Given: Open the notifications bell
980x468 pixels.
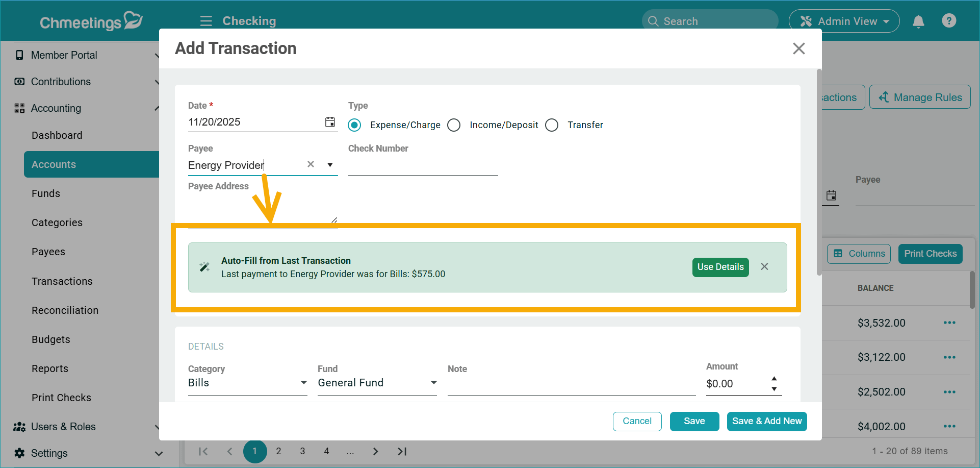Looking at the screenshot, I should (x=918, y=21).
